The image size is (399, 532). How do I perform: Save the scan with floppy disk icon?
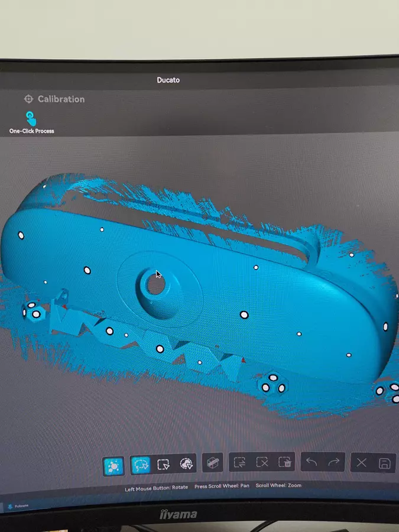click(384, 463)
